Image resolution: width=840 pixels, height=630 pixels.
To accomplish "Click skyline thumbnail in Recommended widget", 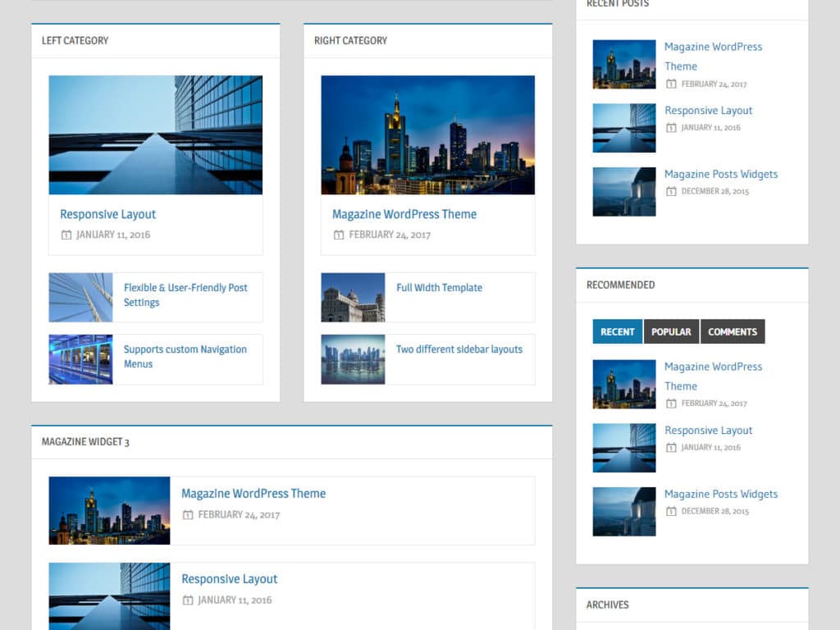I will coord(624,384).
